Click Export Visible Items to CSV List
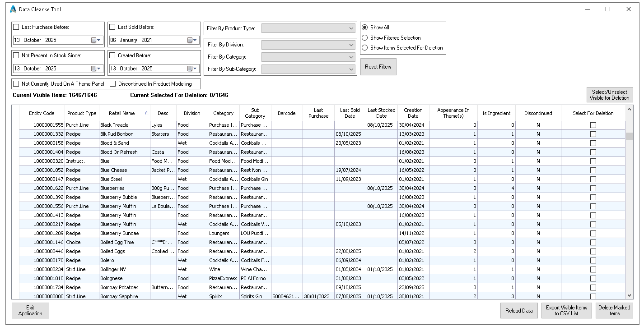The height and width of the screenshot is (327, 644). 566,310
